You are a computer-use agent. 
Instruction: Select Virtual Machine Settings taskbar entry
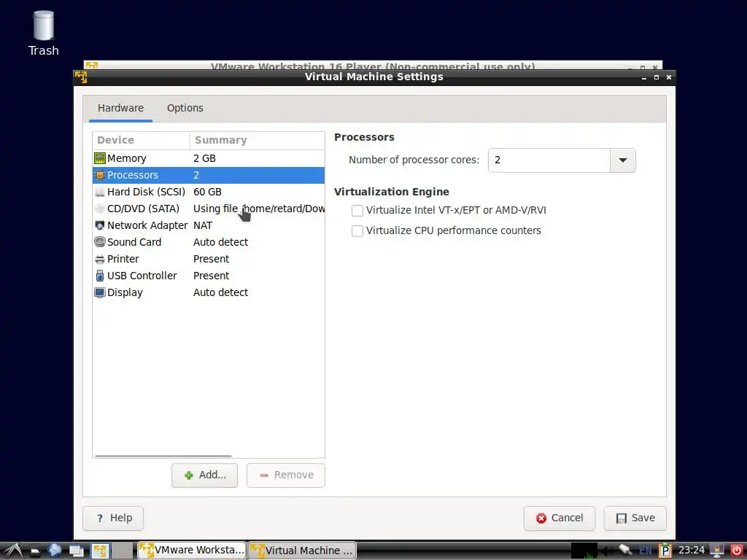tap(303, 551)
